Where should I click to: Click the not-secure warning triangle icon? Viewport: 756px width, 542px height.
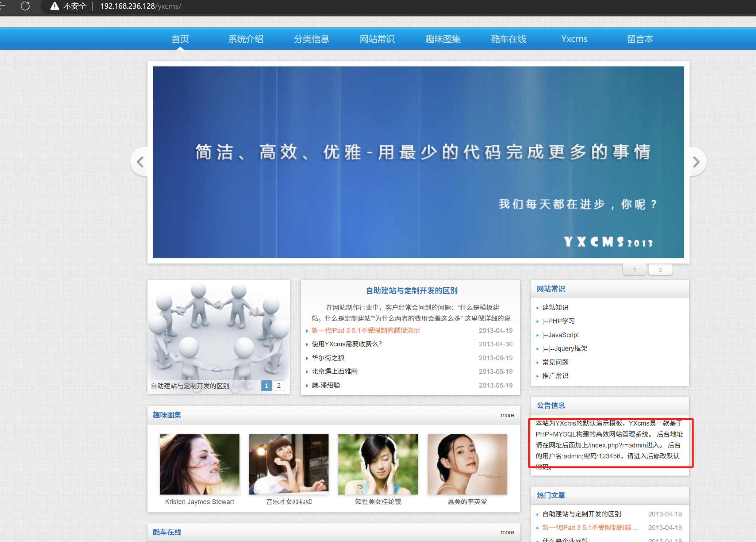(x=55, y=6)
